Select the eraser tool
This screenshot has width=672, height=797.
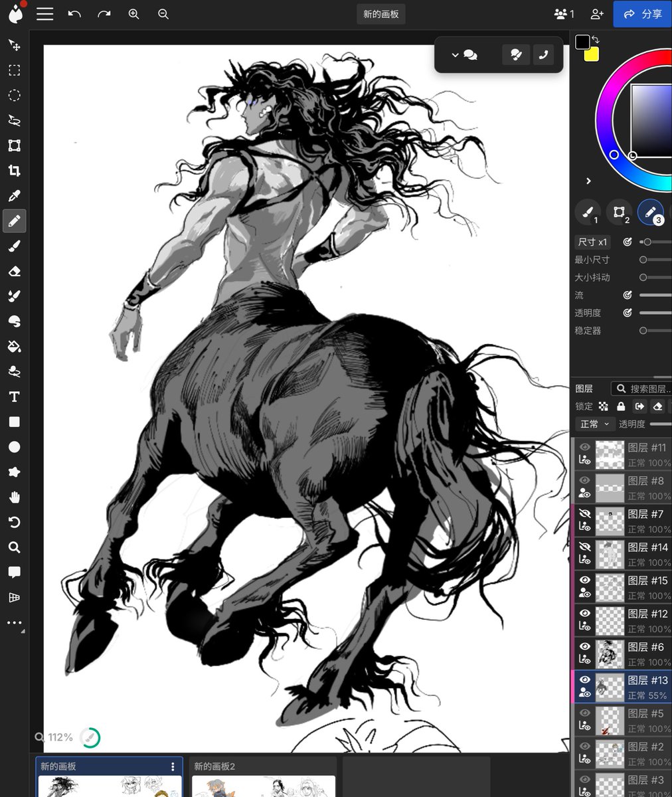click(x=14, y=271)
